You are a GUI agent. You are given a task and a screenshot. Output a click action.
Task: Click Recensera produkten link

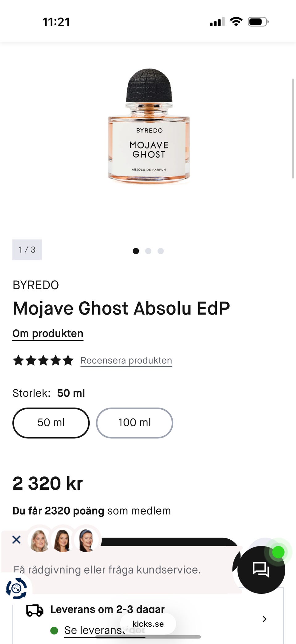(x=126, y=360)
